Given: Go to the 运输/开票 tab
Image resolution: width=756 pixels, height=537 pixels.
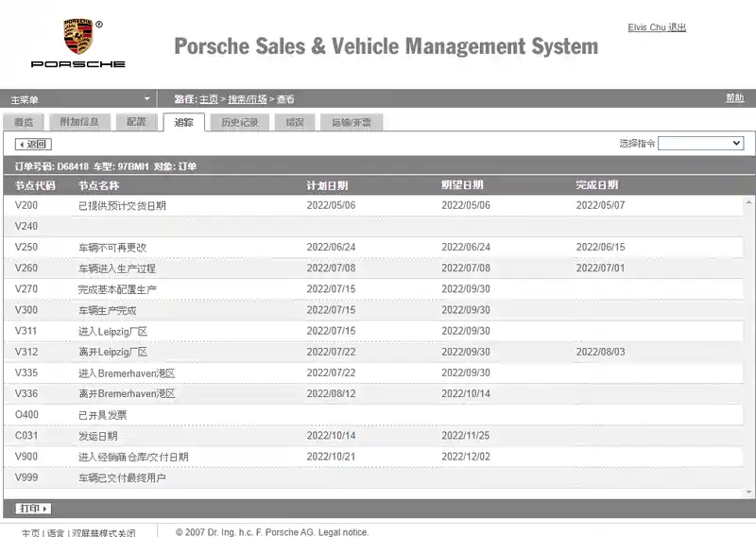Looking at the screenshot, I should point(351,122).
